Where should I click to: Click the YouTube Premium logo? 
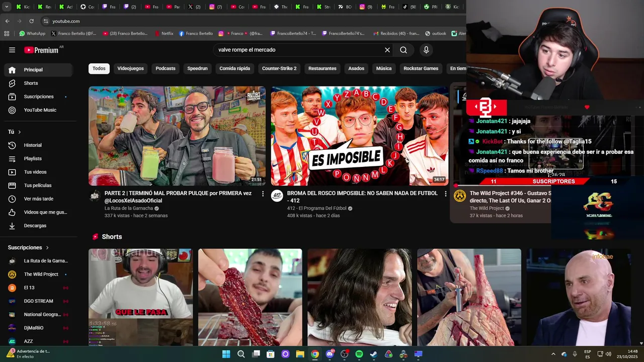pos(41,50)
